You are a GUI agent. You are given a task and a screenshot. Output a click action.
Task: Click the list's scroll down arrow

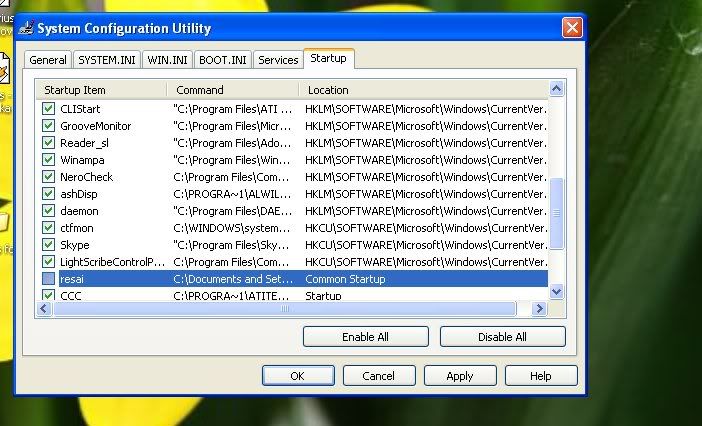point(556,292)
